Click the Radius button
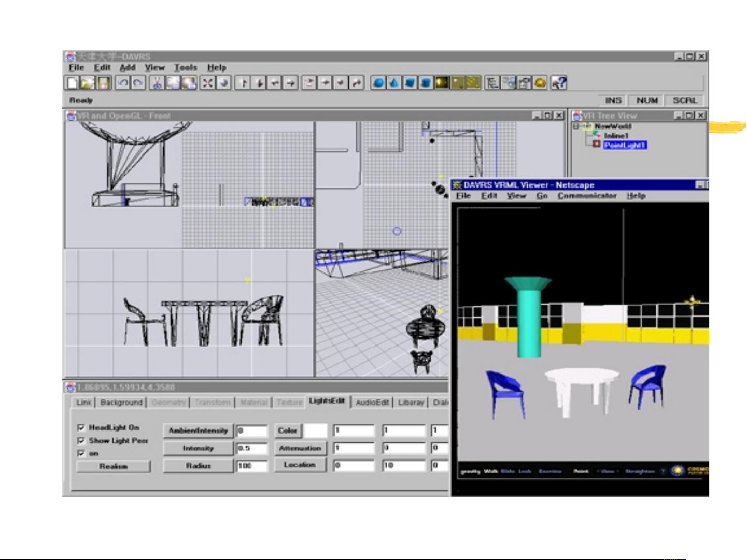Viewport: 747px width, 560px height. 198,466
